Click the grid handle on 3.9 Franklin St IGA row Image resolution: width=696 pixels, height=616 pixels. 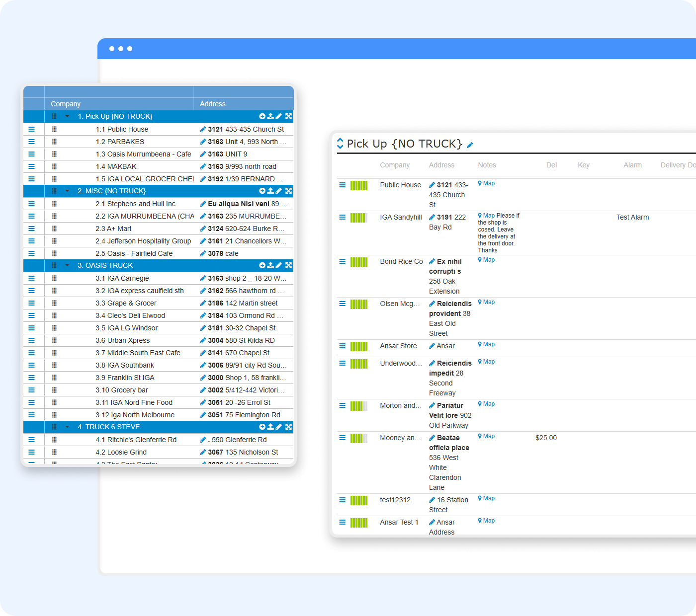(x=54, y=378)
